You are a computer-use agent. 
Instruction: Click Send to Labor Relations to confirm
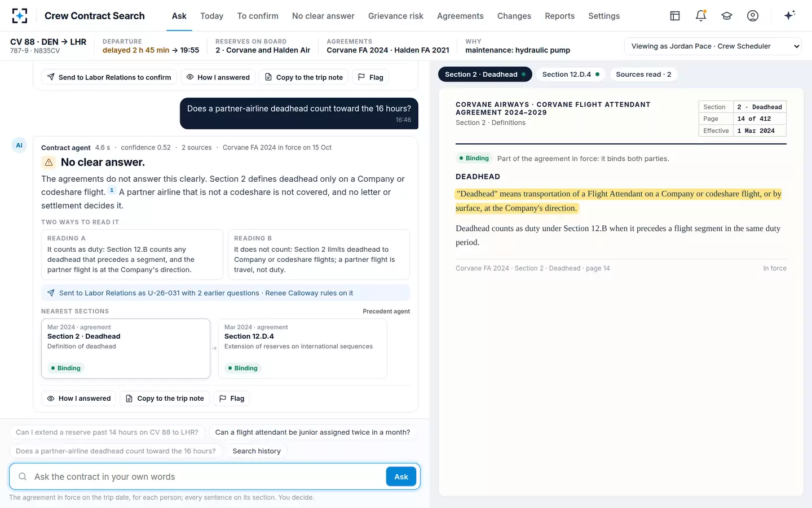click(x=109, y=77)
